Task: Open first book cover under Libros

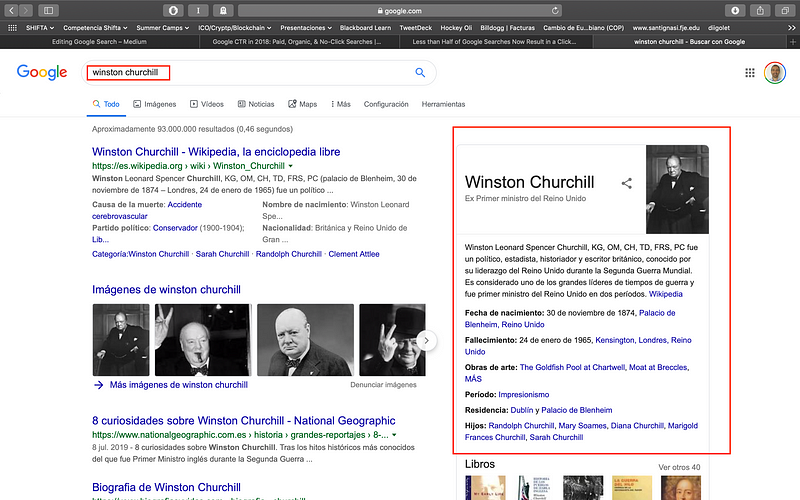Action: (x=485, y=488)
